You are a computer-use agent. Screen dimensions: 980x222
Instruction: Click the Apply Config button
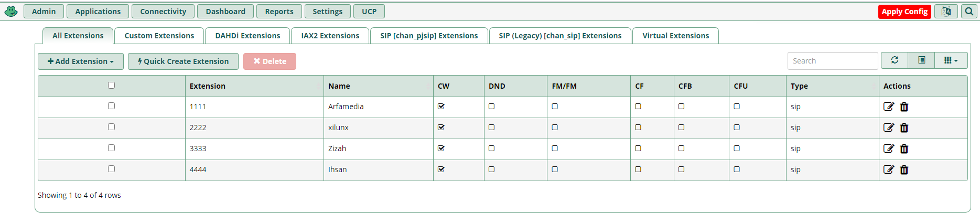[x=904, y=12]
